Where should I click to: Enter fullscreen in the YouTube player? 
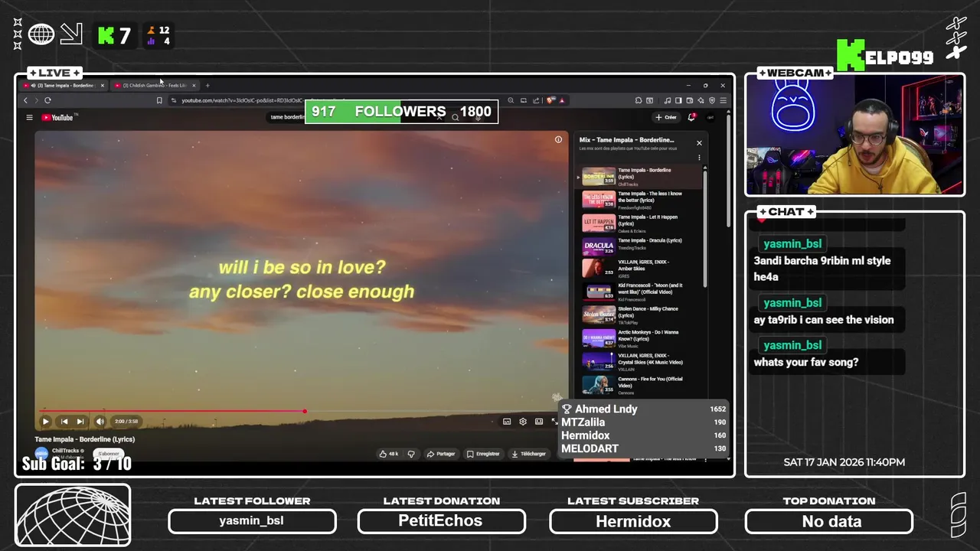(555, 422)
